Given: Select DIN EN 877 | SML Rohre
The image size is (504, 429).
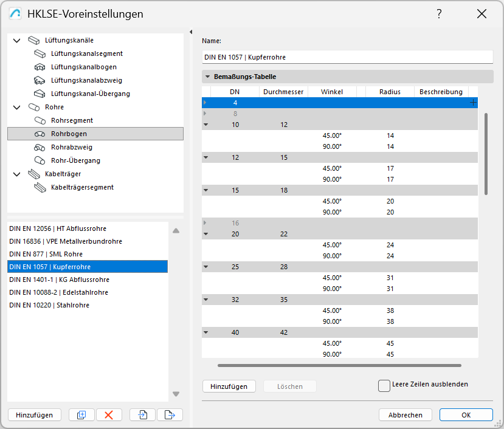Looking at the screenshot, I should coord(88,254).
